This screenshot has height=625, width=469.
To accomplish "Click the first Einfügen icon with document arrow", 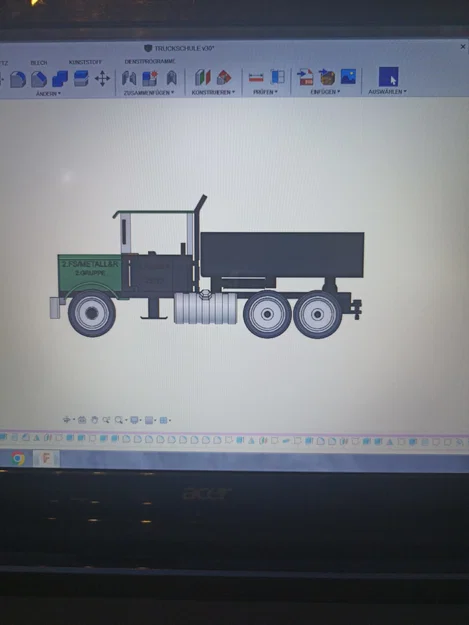I will (x=306, y=77).
